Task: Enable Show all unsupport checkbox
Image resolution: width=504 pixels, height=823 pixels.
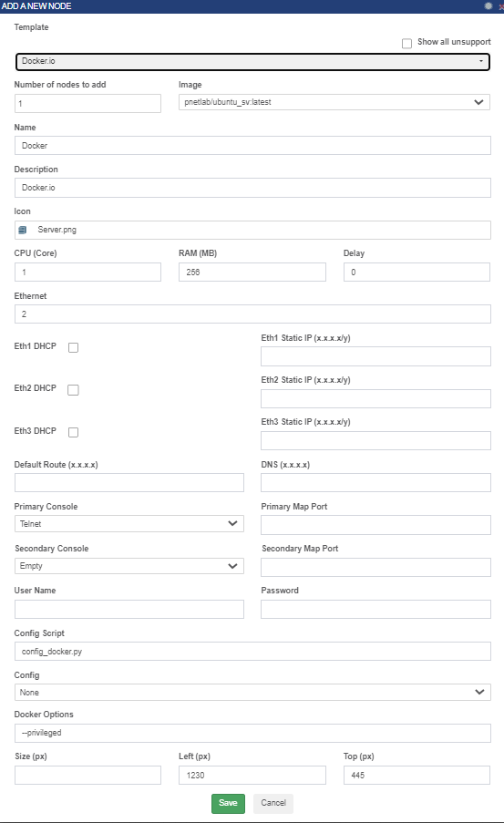Action: [406, 43]
